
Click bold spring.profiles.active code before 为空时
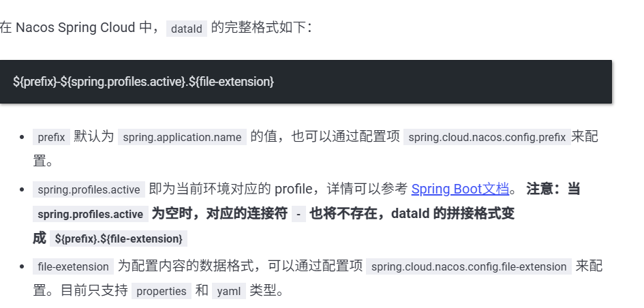(90, 214)
